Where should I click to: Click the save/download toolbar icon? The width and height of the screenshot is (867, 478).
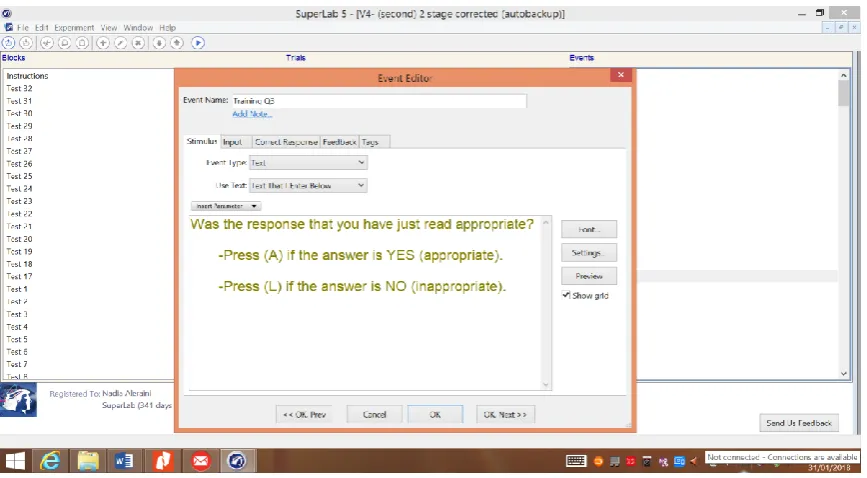[26, 43]
